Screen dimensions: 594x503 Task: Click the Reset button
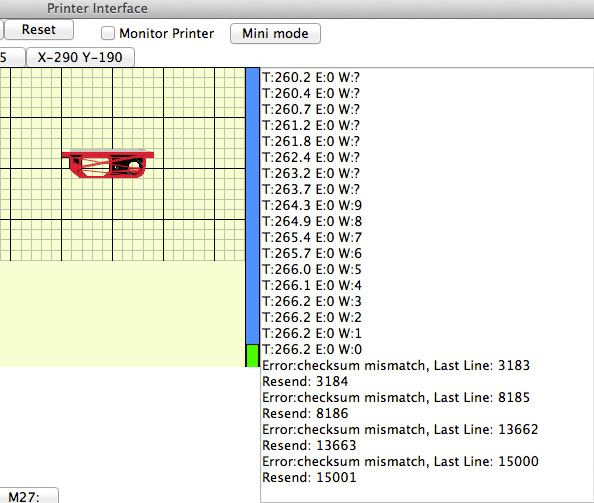coord(39,30)
